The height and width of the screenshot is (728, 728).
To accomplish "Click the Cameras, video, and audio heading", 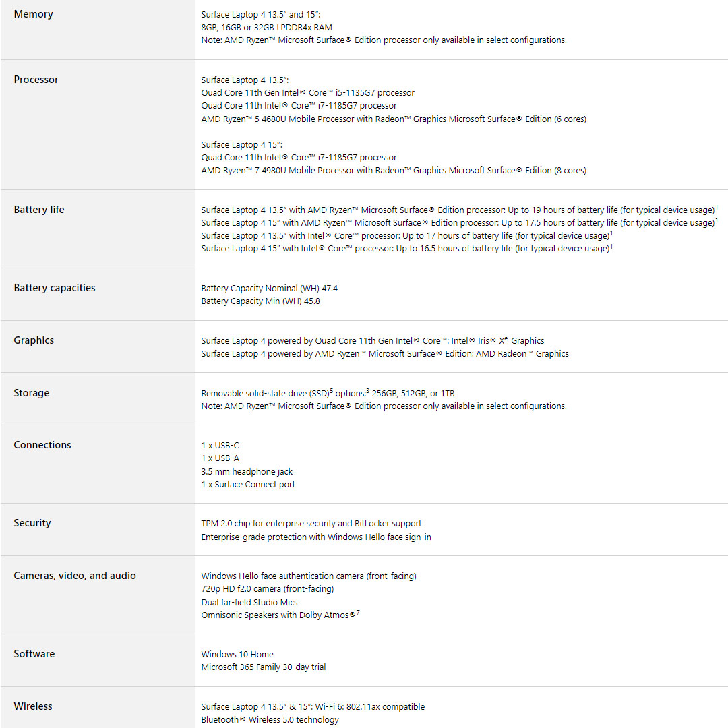I will pos(75,576).
